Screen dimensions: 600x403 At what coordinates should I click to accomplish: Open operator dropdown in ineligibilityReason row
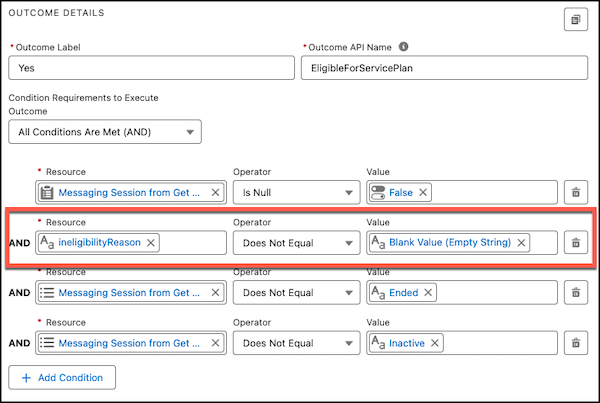click(297, 243)
